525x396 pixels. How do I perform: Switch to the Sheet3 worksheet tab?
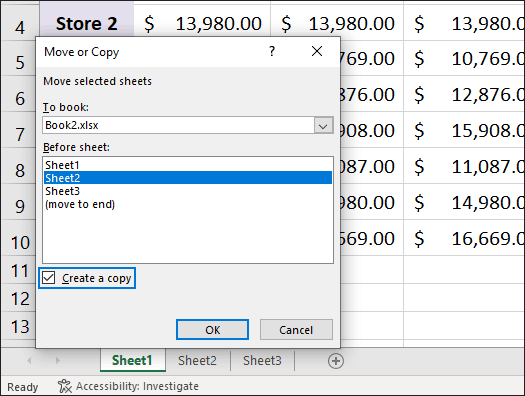[262, 361]
